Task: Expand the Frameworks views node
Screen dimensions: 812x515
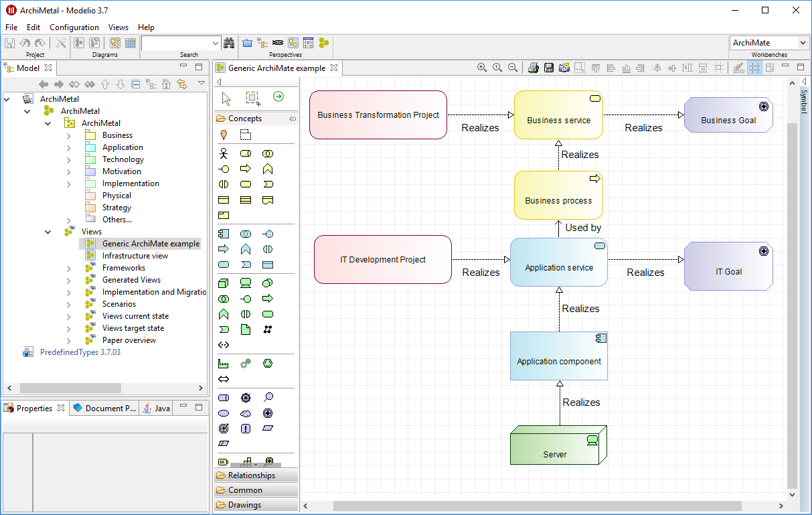Action: coord(69,268)
